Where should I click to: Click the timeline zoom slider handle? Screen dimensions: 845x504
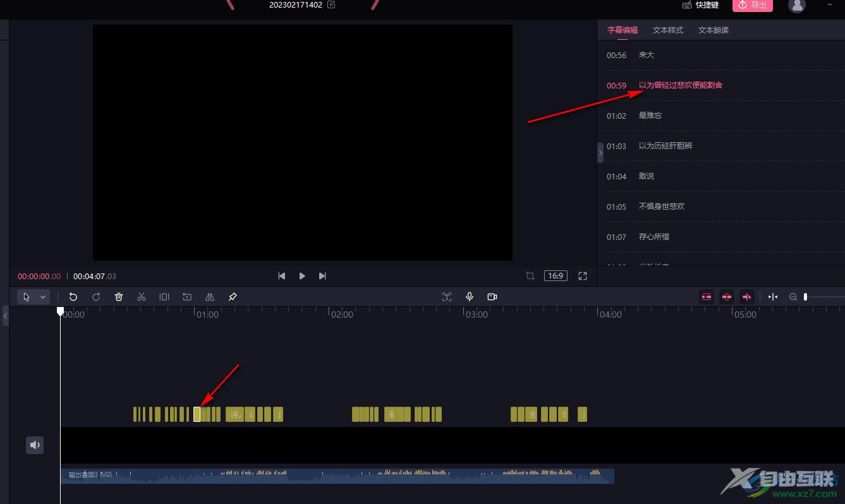(805, 297)
